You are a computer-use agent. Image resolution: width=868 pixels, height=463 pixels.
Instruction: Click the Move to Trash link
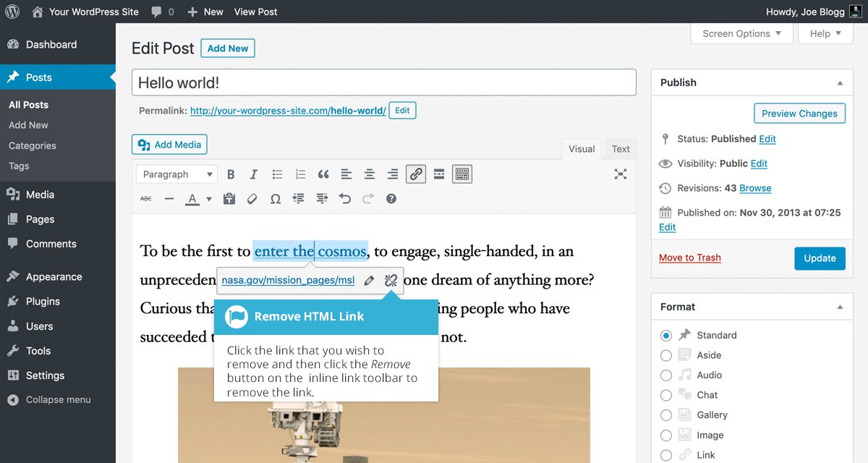[689, 258]
